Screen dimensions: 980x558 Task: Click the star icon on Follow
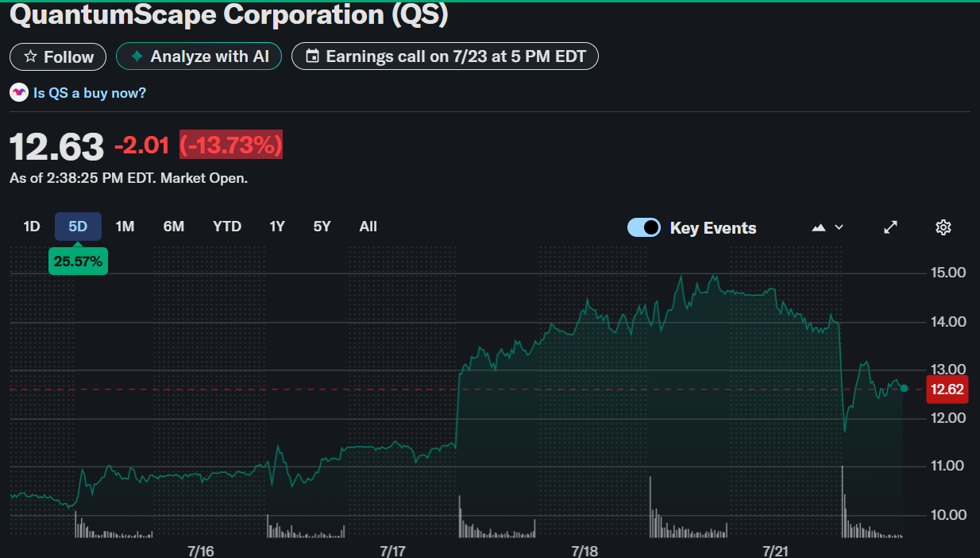(x=31, y=56)
